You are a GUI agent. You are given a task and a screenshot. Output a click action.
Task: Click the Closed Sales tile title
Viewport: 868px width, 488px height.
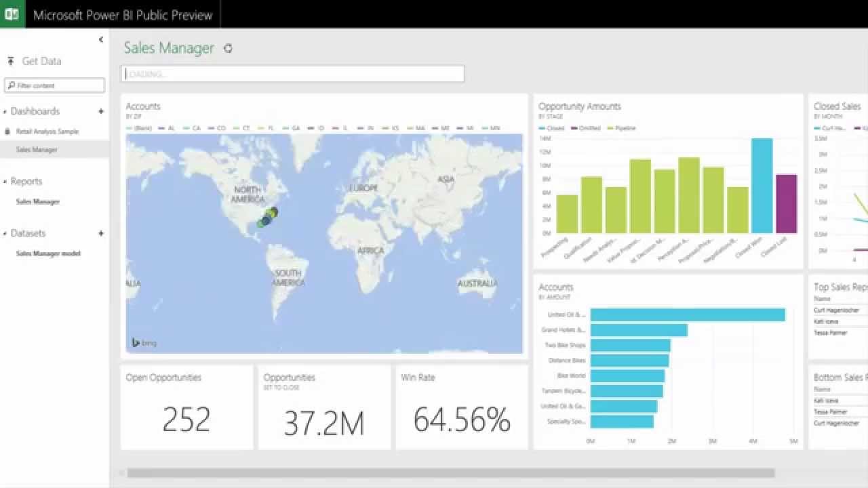pos(837,106)
